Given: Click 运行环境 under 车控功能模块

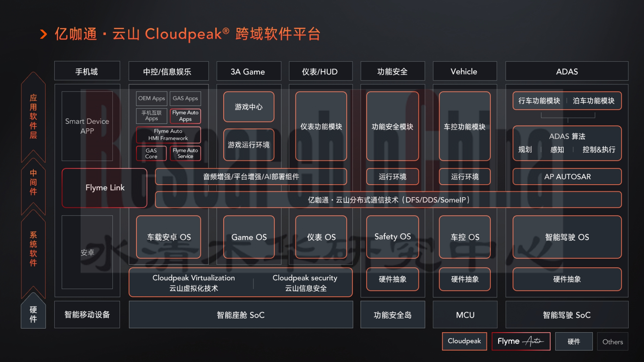Looking at the screenshot, I should point(465,176).
